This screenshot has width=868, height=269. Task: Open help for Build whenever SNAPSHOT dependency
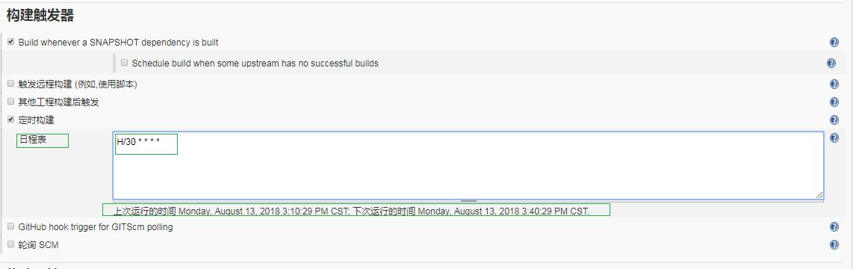pyautogui.click(x=834, y=42)
